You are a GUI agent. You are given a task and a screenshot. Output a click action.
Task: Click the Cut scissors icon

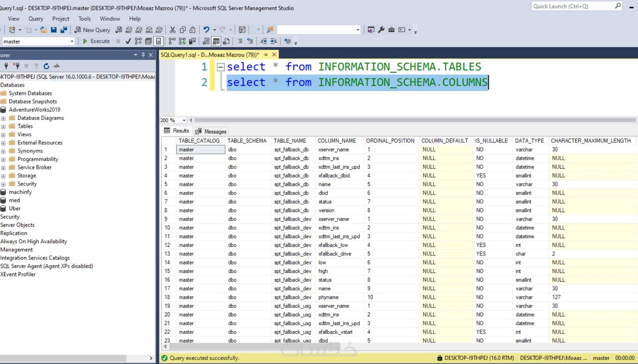pos(173,30)
